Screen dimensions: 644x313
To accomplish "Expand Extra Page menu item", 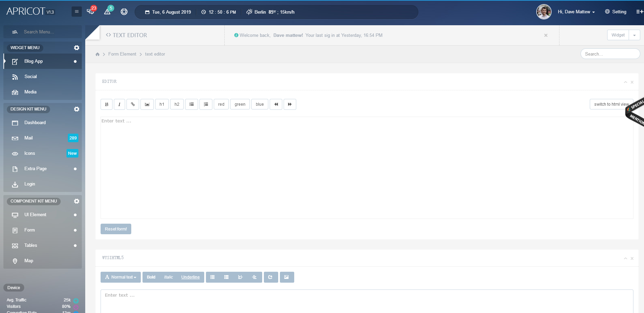I will click(43, 169).
